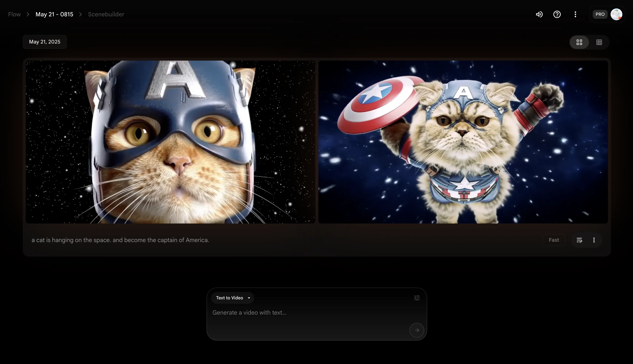Switch to small grid view
This screenshot has height=364, width=633.
coord(599,42)
